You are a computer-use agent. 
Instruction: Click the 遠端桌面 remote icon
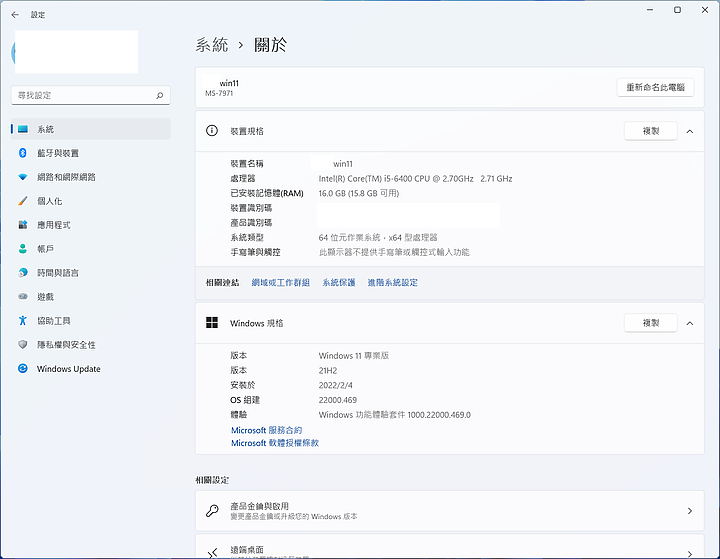point(212,553)
